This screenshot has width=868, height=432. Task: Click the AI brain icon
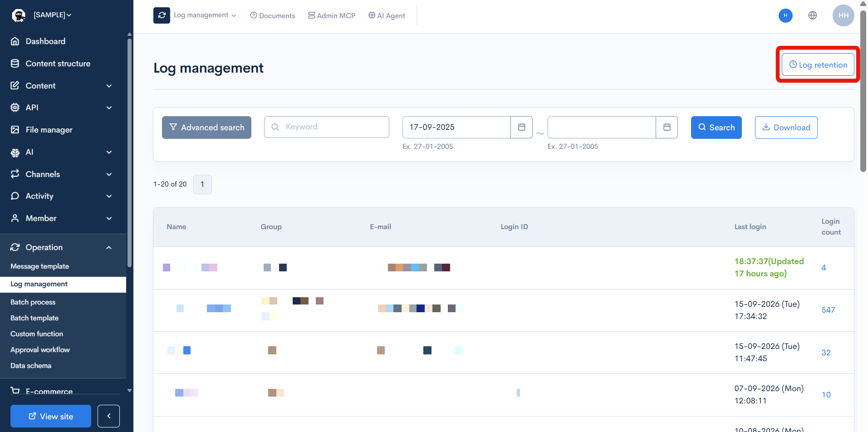click(15, 152)
